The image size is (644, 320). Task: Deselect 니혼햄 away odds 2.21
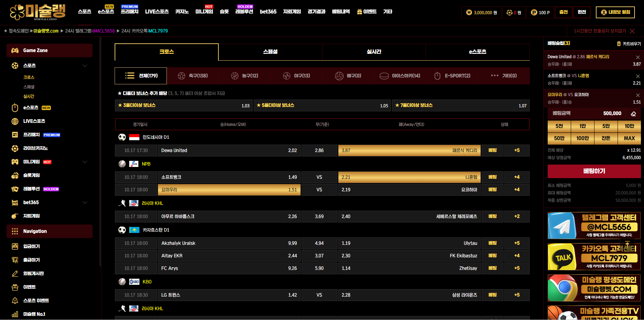click(409, 177)
